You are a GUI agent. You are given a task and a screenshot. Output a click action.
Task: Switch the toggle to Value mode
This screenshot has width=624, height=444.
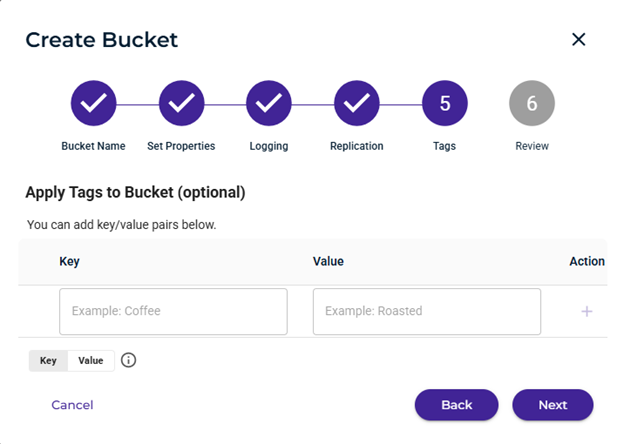click(91, 361)
